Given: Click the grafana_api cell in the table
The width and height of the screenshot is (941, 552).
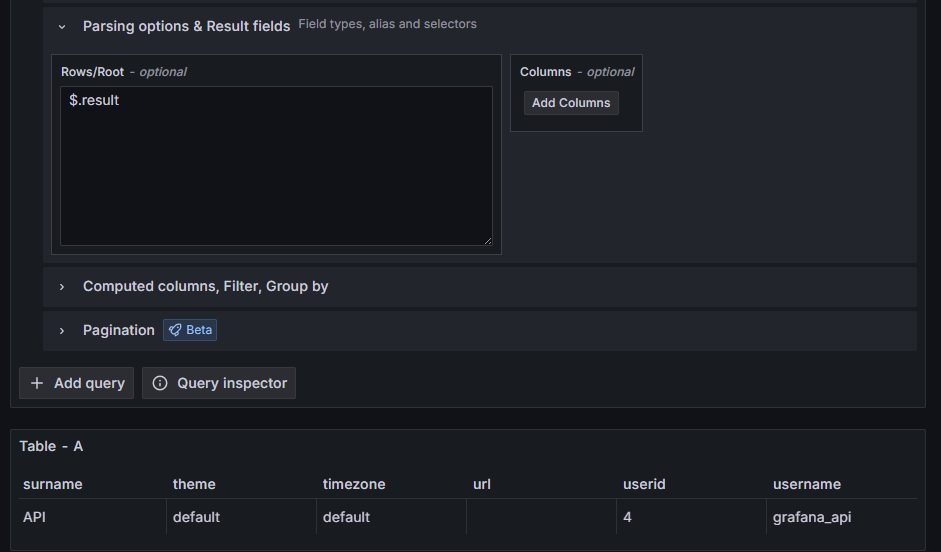Looking at the screenshot, I should tap(812, 517).
